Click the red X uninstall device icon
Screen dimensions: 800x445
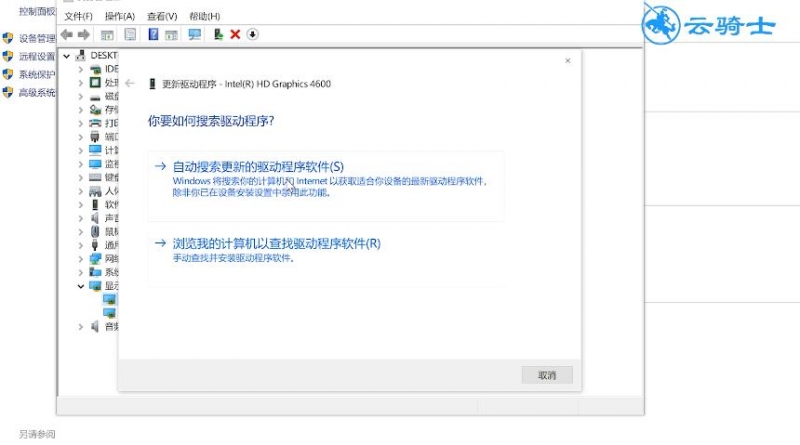click(x=235, y=34)
